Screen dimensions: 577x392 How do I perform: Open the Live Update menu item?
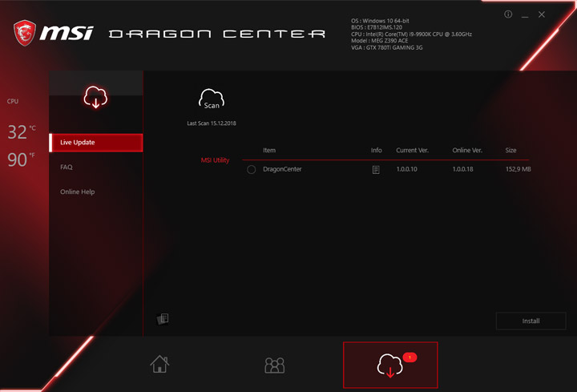pos(96,143)
